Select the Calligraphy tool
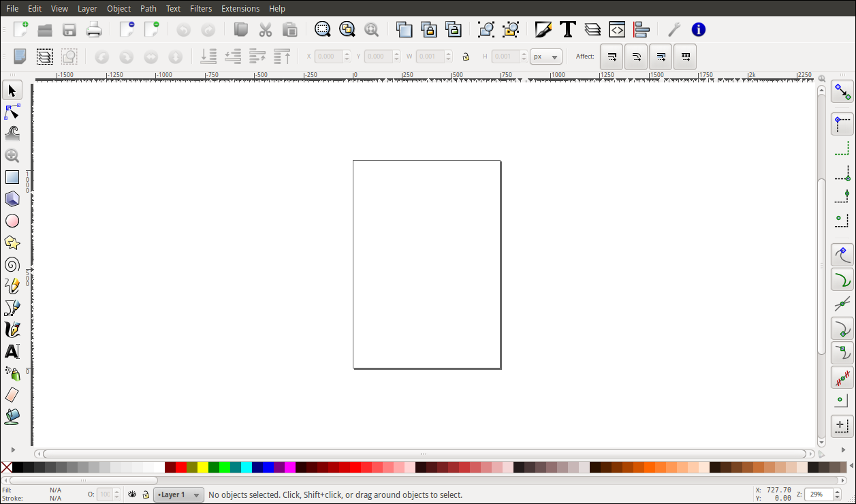The width and height of the screenshot is (856, 504). 12,330
